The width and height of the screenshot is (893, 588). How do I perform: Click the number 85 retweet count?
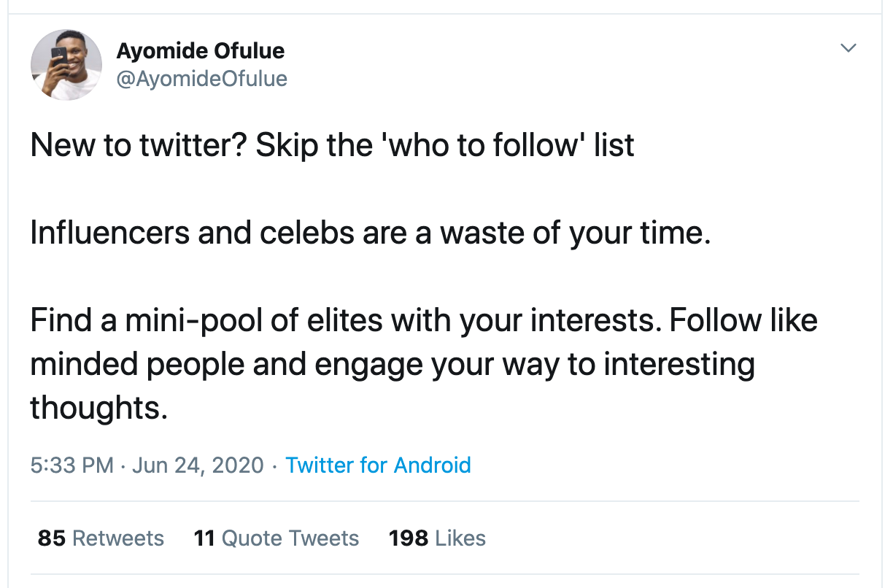point(52,538)
